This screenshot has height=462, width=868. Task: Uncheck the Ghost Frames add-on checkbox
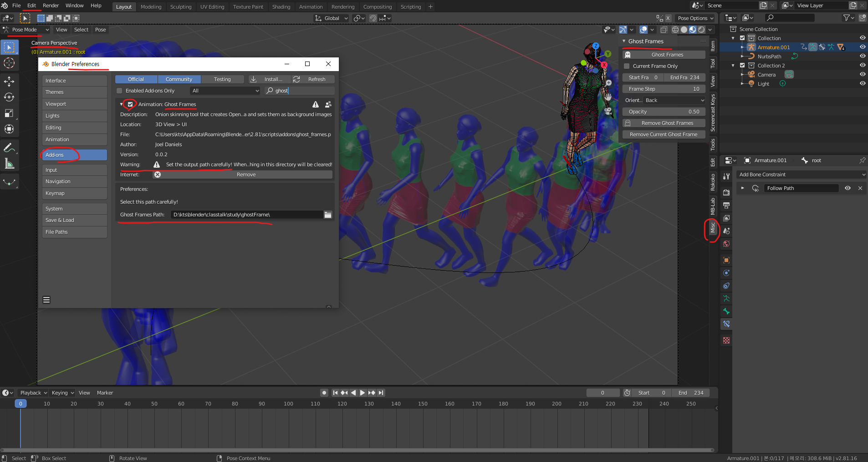[130, 104]
